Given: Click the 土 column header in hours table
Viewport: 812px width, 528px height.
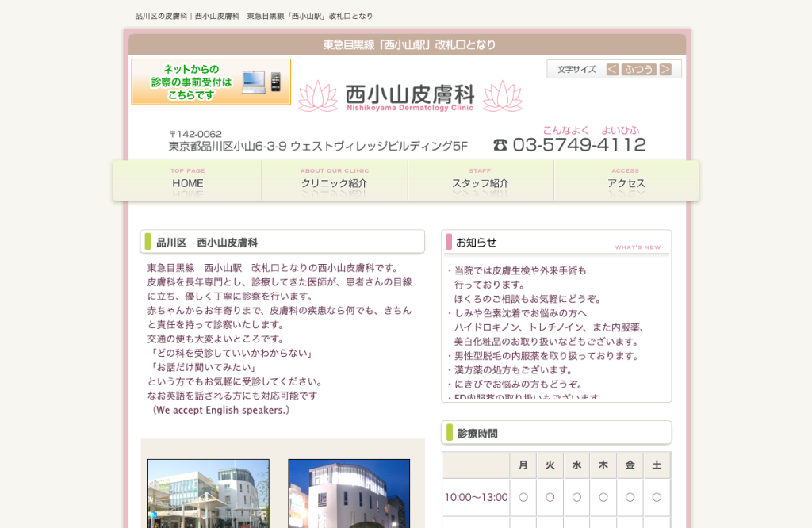Looking at the screenshot, I should click(657, 465).
